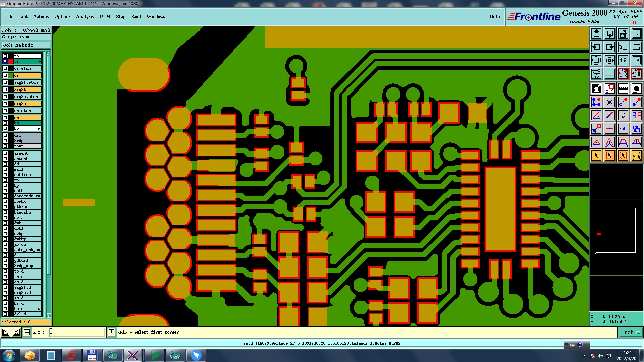The image size is (644, 362).
Task: Open the wrench and palette tools icon
Action: pyautogui.click(x=596, y=73)
